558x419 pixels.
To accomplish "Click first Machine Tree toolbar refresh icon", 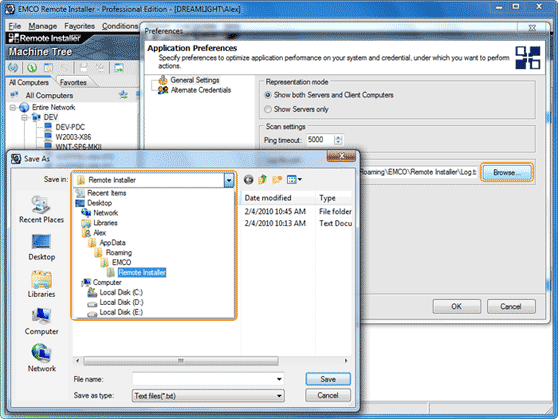I will click(x=13, y=67).
